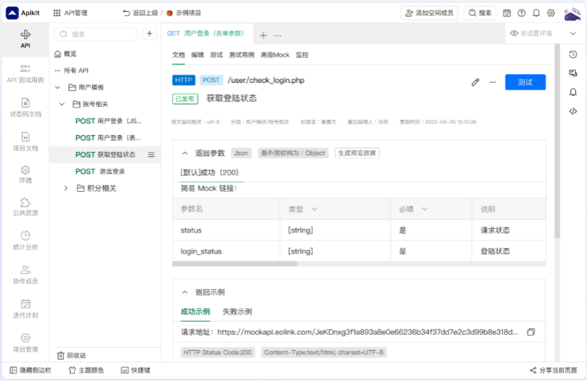Viewport: 588px width, 382px height.
Task: Switch to the 高级Mock tab
Action: point(275,54)
